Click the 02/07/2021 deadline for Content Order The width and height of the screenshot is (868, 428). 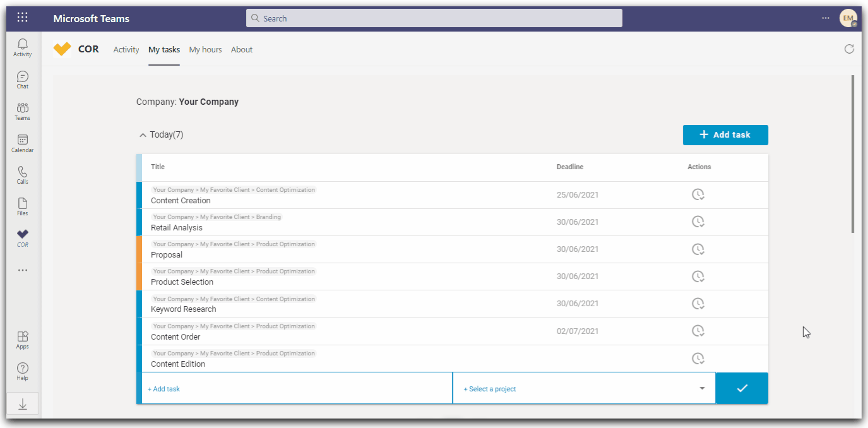(x=578, y=331)
